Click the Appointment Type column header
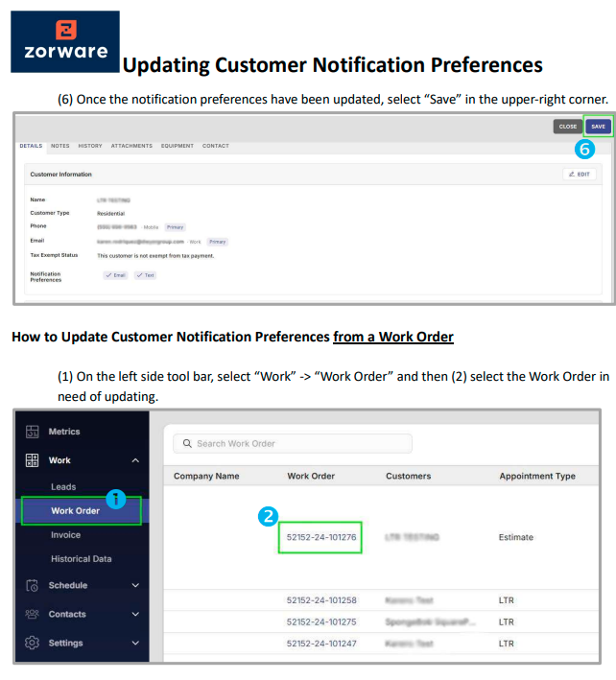 click(537, 476)
